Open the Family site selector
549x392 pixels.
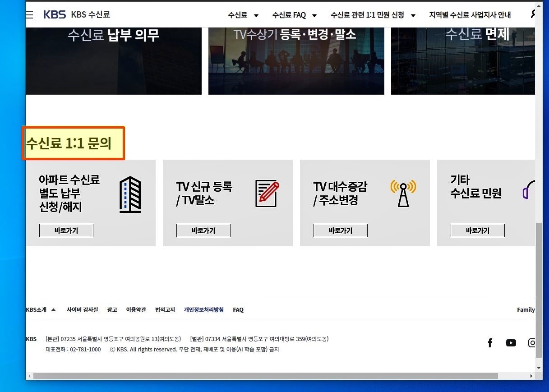tap(526, 310)
